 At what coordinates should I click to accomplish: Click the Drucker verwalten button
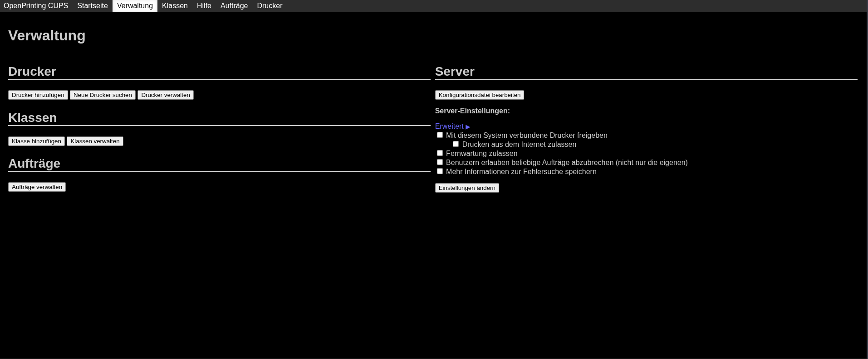(166, 95)
